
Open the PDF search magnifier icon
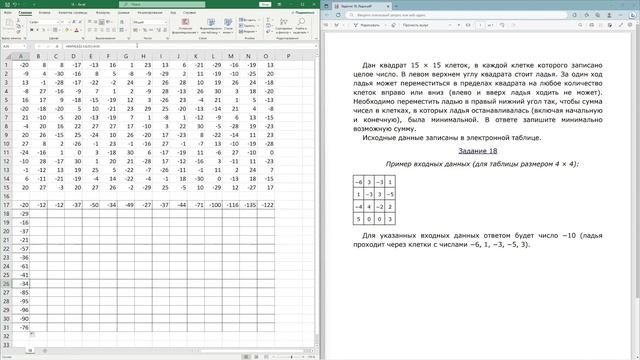tap(580, 25)
